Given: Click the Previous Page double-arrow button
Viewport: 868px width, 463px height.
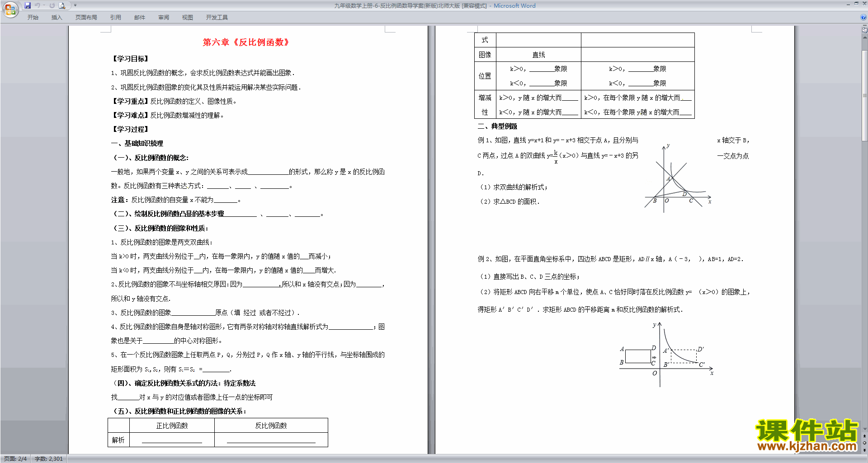Looking at the screenshot, I should [865, 436].
